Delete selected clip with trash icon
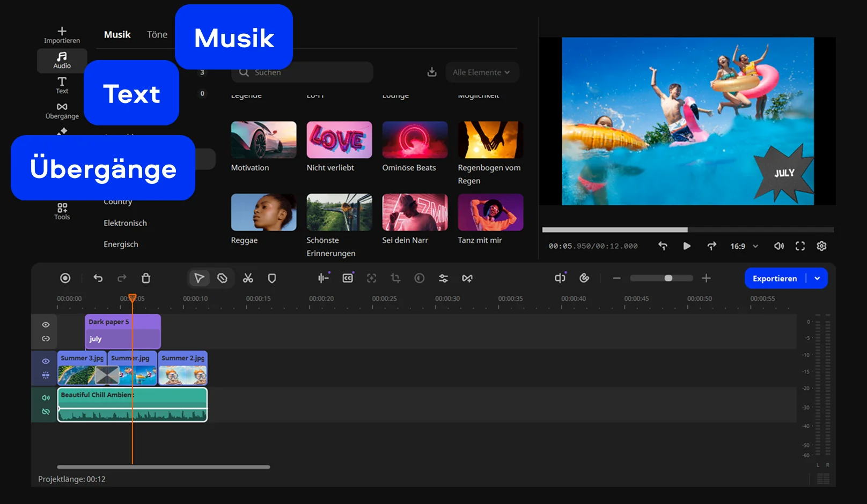 [x=146, y=278]
